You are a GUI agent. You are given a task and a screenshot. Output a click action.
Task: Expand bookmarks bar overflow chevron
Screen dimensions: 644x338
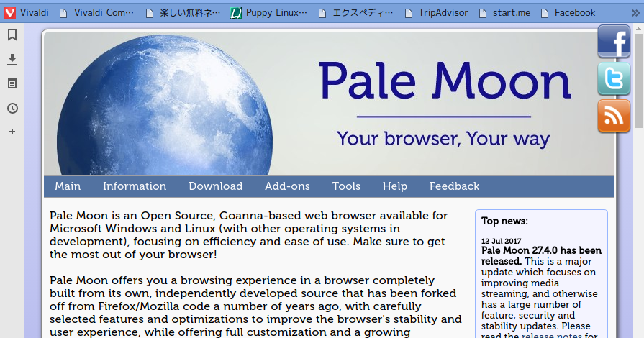(x=635, y=13)
